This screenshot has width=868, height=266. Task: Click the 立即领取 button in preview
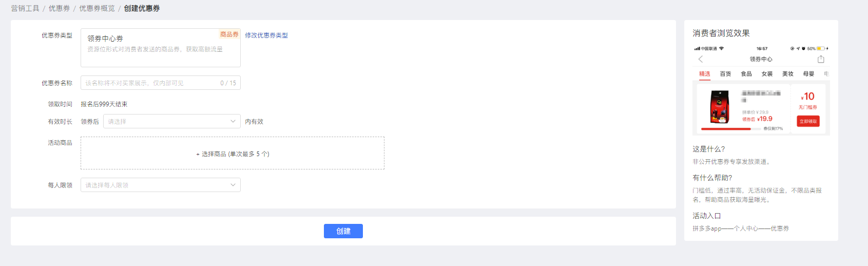click(x=808, y=121)
